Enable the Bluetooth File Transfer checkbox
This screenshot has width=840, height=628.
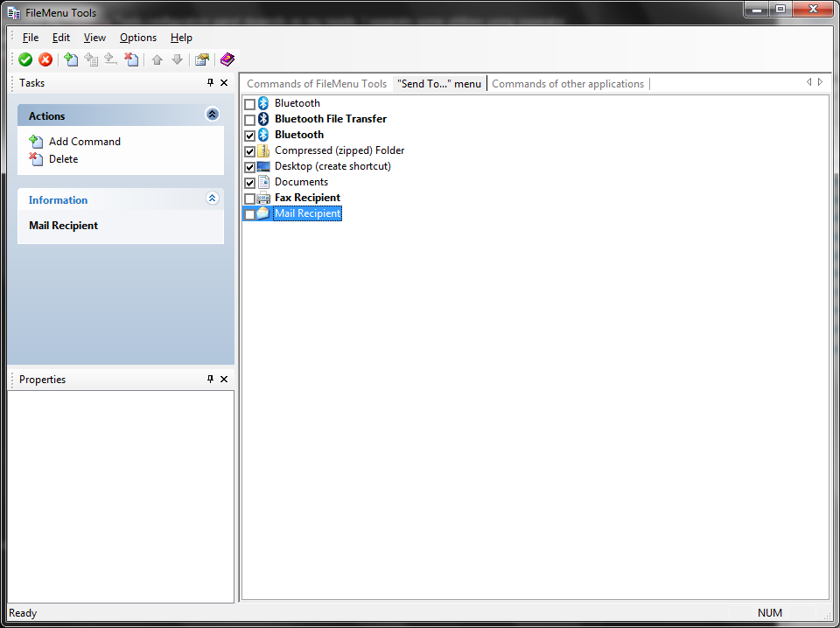click(249, 119)
